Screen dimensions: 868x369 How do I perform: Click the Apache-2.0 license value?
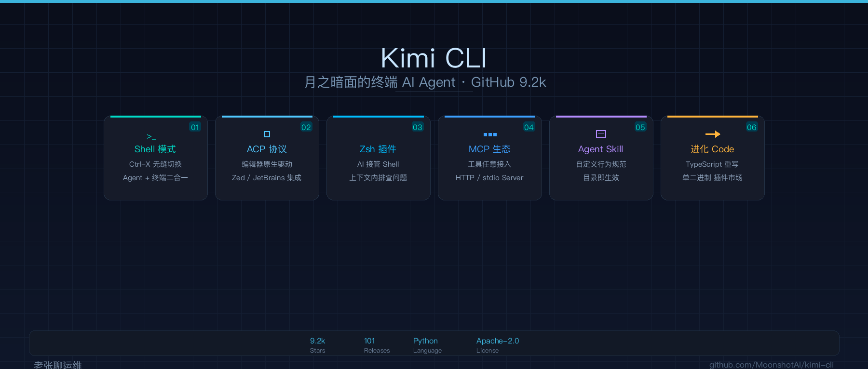[x=498, y=341]
